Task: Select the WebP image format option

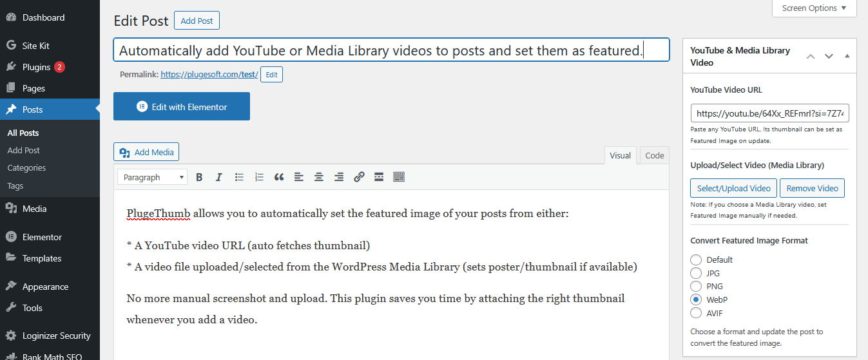Action: 696,299
